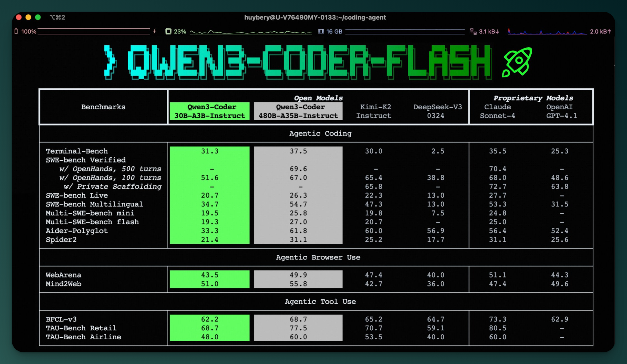This screenshot has width=627, height=364.
Task: Click the green rocket icon
Action: pyautogui.click(x=517, y=62)
